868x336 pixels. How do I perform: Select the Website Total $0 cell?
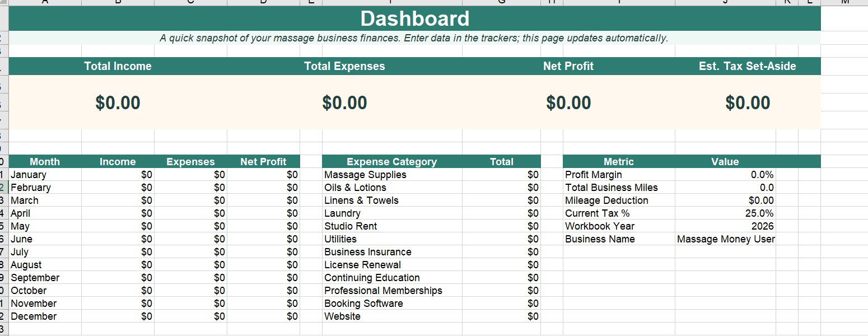pos(501,316)
